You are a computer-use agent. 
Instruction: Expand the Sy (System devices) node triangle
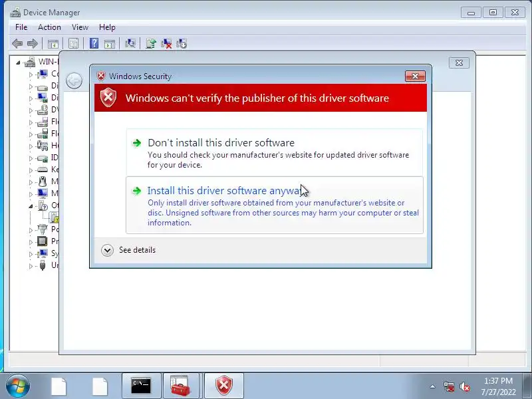tap(31, 254)
